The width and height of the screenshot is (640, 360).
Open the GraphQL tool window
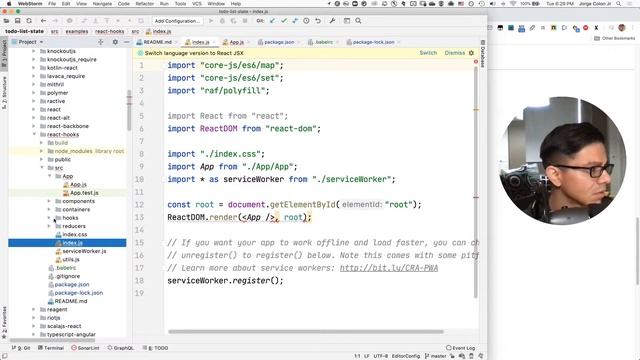121,348
